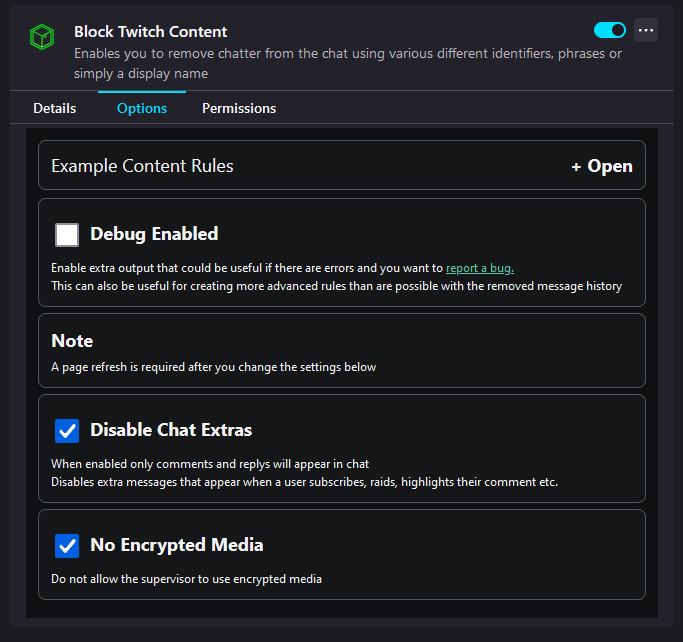Uncheck the No Encrypted Media checkbox
683x642 pixels.
tap(67, 545)
